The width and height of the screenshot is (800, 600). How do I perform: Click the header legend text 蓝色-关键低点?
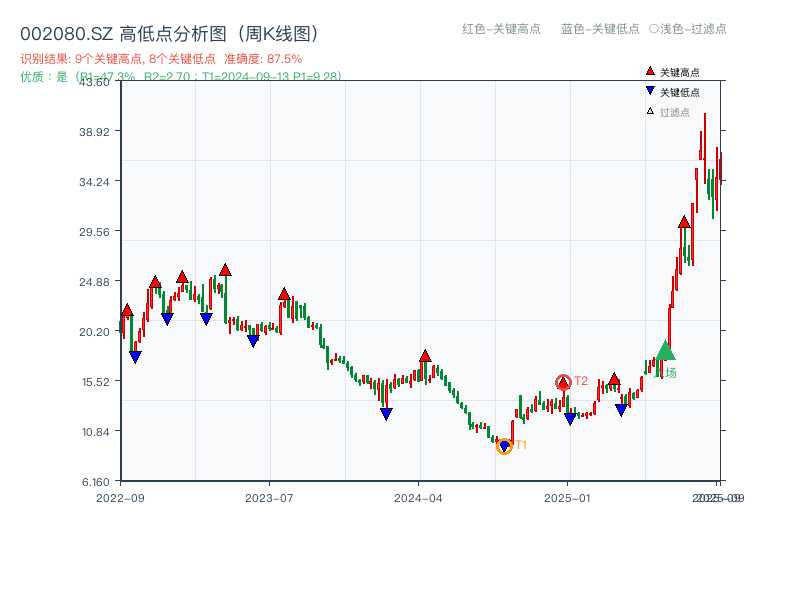pos(600,29)
